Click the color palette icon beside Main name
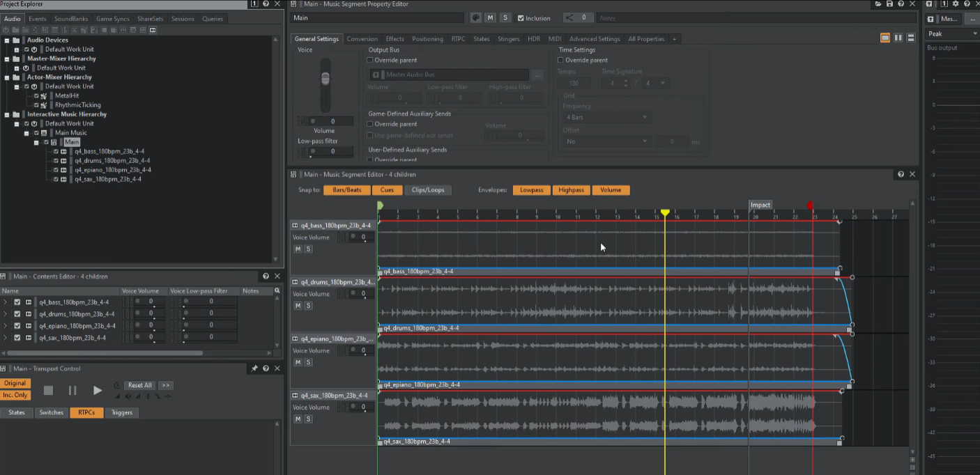This screenshot has width=980, height=475. [476, 18]
